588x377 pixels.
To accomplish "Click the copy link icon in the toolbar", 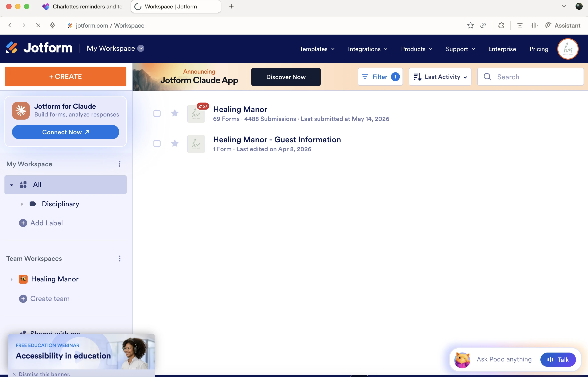I will (x=483, y=25).
